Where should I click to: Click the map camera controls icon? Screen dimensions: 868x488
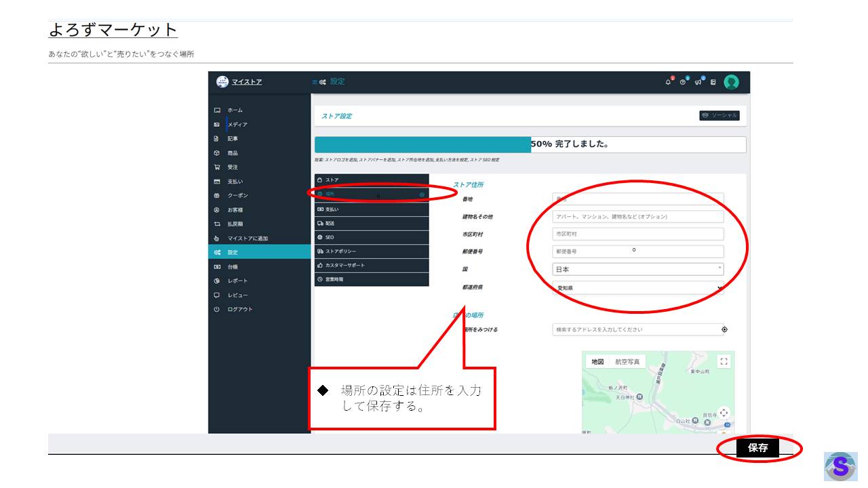tap(724, 413)
